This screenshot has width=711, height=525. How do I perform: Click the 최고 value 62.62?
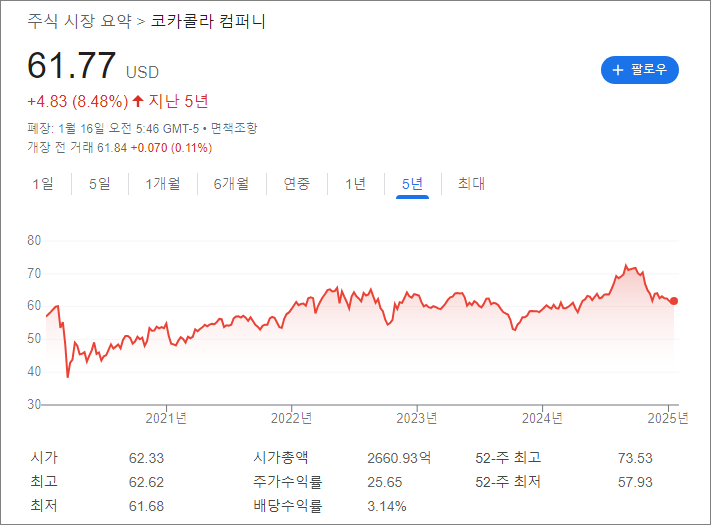146,482
